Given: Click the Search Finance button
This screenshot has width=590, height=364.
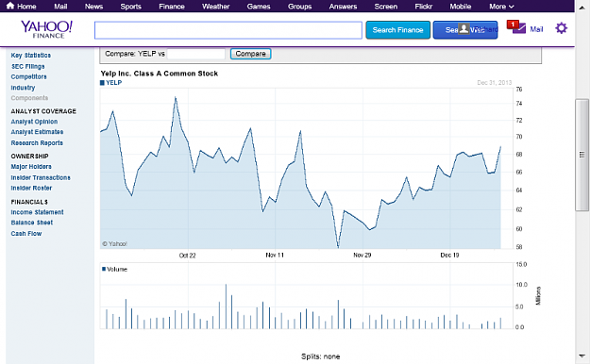Looking at the screenshot, I should [x=397, y=30].
